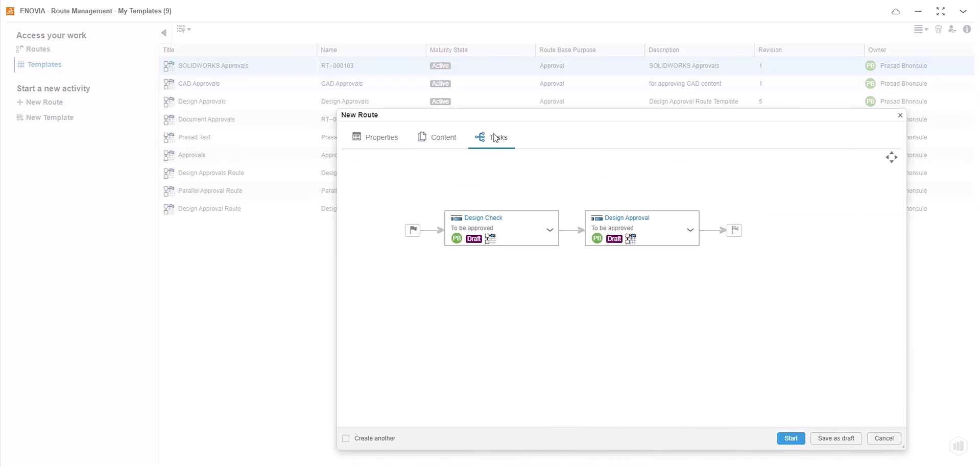Open the list view dropdown in toolbar
This screenshot has width=980, height=467.
click(x=921, y=29)
